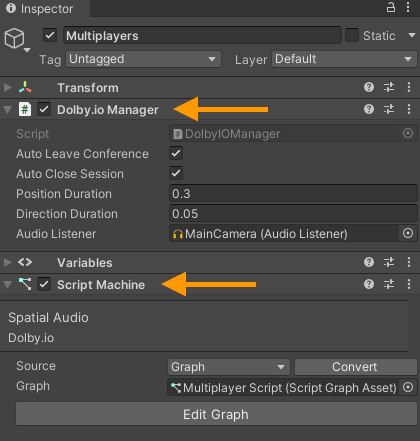This screenshot has height=441, width=420.
Task: Open the Graph asset object picker circle
Action: [408, 387]
